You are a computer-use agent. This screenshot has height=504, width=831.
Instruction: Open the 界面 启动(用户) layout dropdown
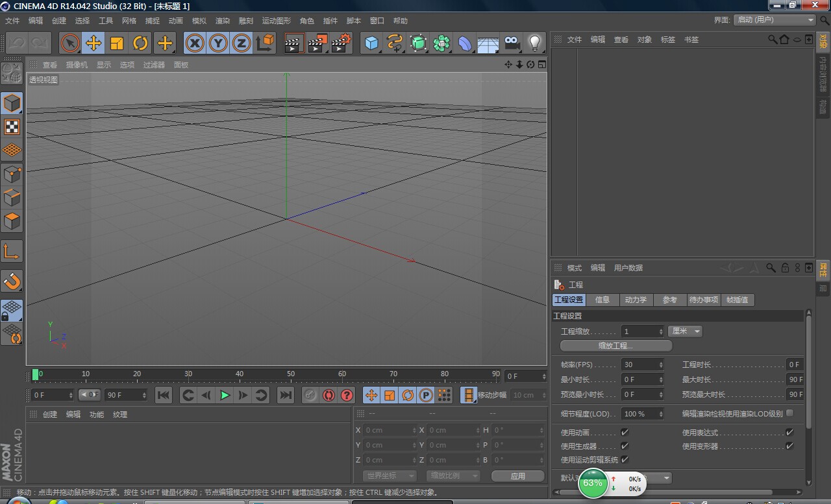click(775, 20)
